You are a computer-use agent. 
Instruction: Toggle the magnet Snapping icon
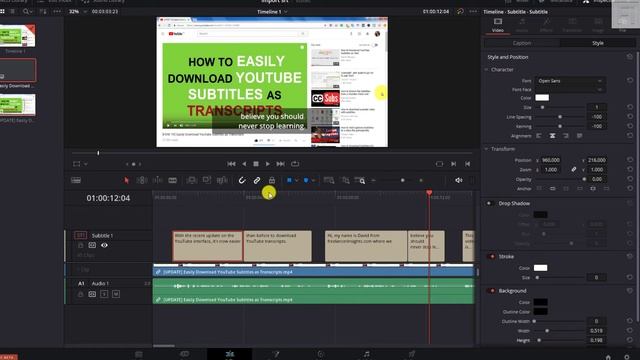(x=242, y=180)
